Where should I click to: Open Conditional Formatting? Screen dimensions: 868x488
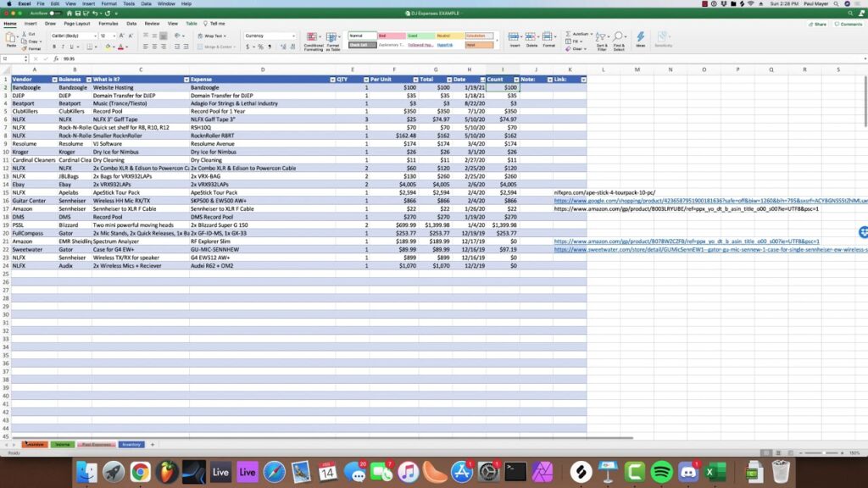tap(312, 37)
